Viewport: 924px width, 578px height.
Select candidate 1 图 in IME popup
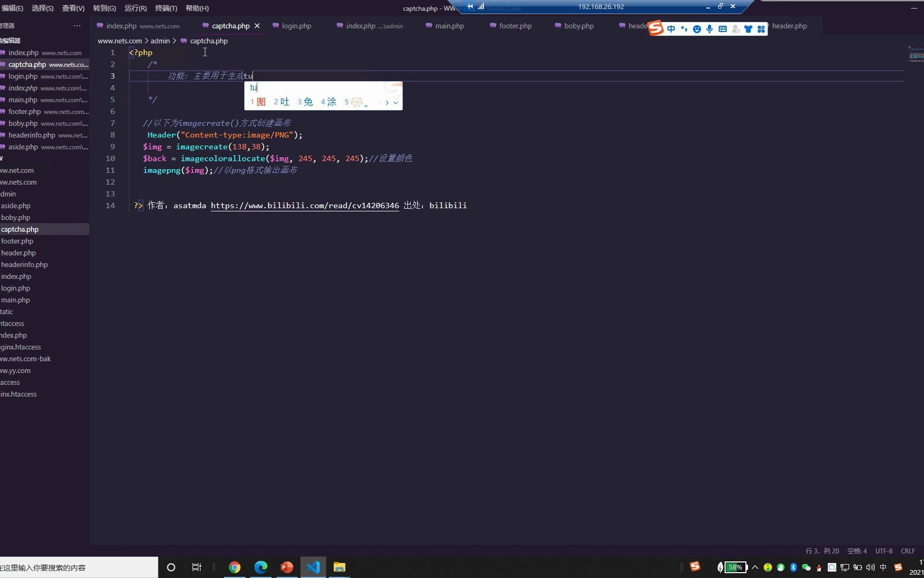[x=258, y=102]
